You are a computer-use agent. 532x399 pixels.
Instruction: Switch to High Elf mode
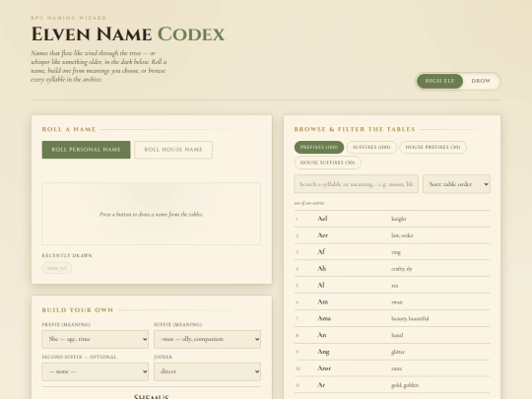tap(439, 81)
